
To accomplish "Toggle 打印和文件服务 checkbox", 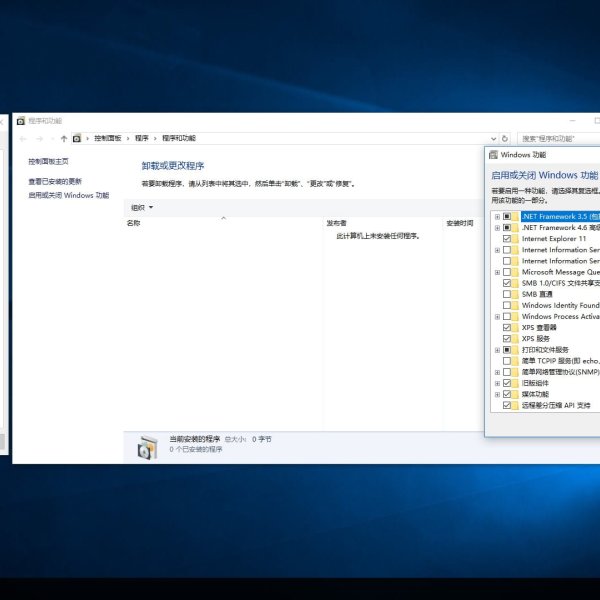I will 507,350.
